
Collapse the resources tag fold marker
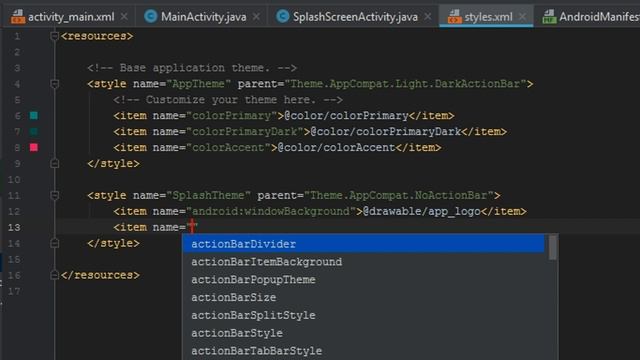tap(54, 36)
